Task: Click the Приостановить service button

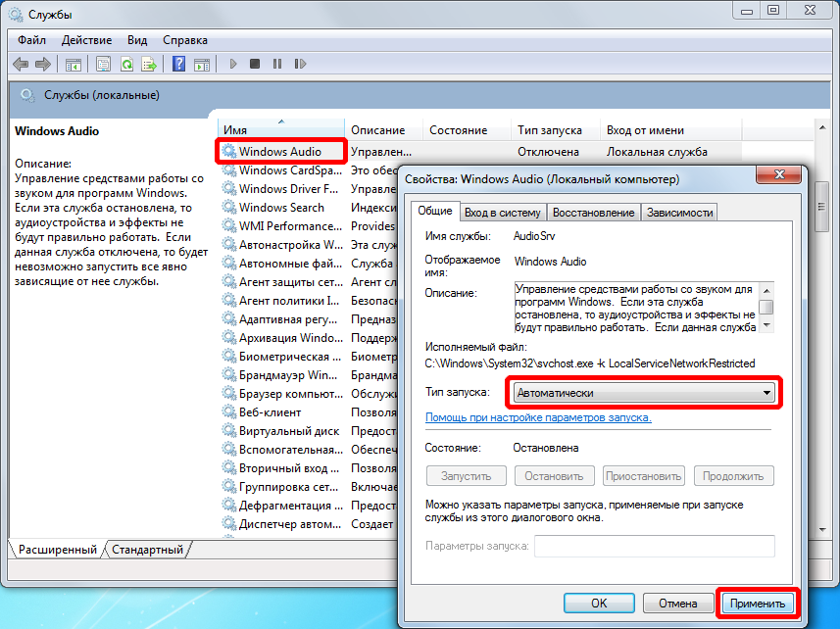Action: click(x=643, y=476)
